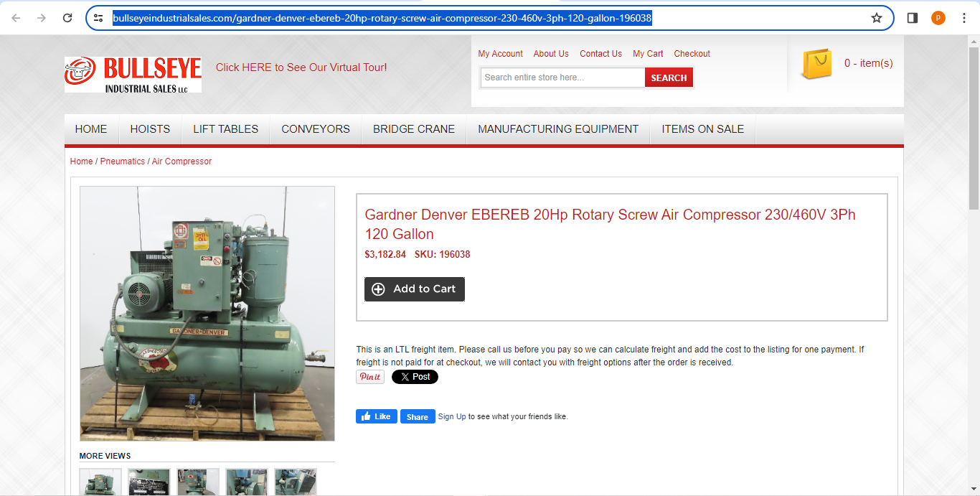This screenshot has height=496, width=980.
Task: Share on Pinterest with Pin it button
Action: pyautogui.click(x=370, y=377)
